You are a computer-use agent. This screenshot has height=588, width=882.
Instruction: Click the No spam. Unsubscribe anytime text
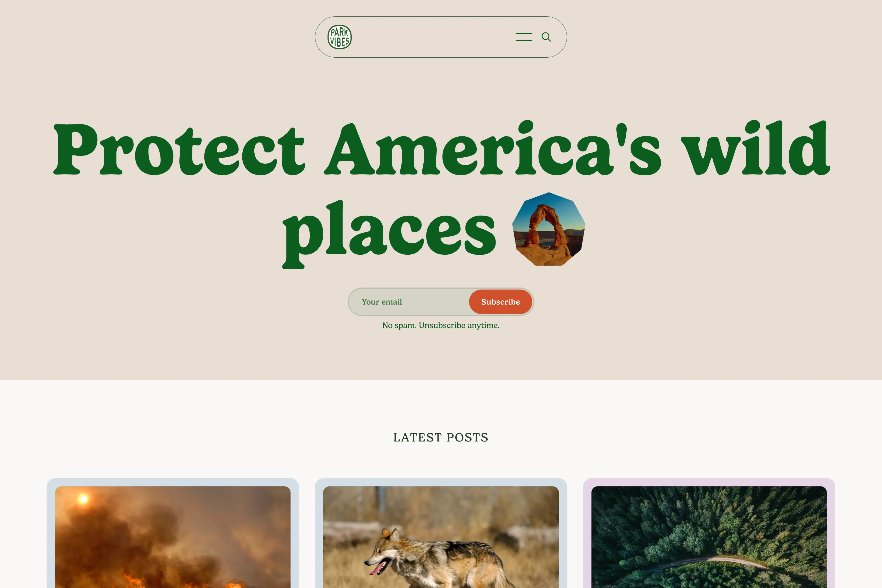pyautogui.click(x=441, y=325)
